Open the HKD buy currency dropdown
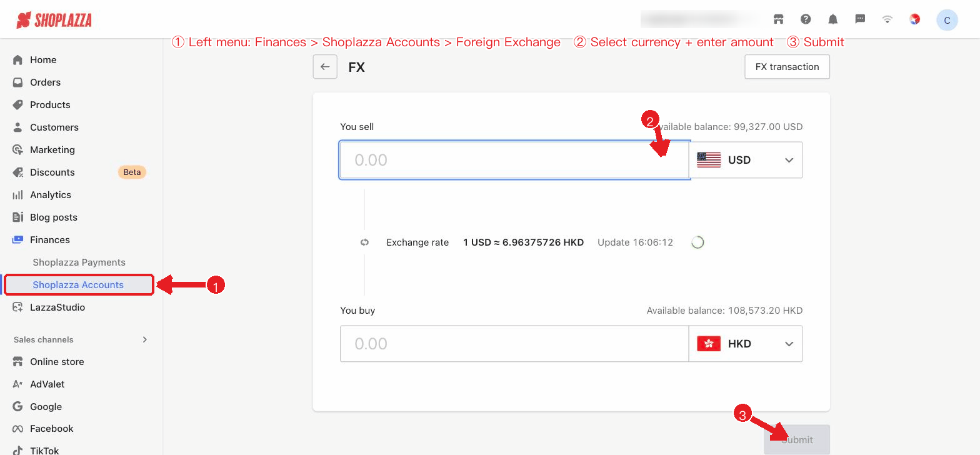Viewport: 980px width, 455px height. click(x=746, y=344)
